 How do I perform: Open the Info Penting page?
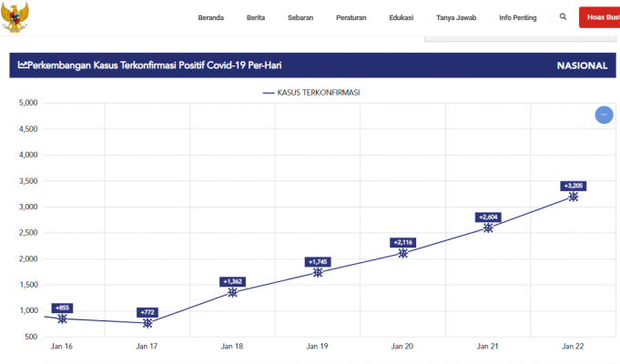click(517, 17)
